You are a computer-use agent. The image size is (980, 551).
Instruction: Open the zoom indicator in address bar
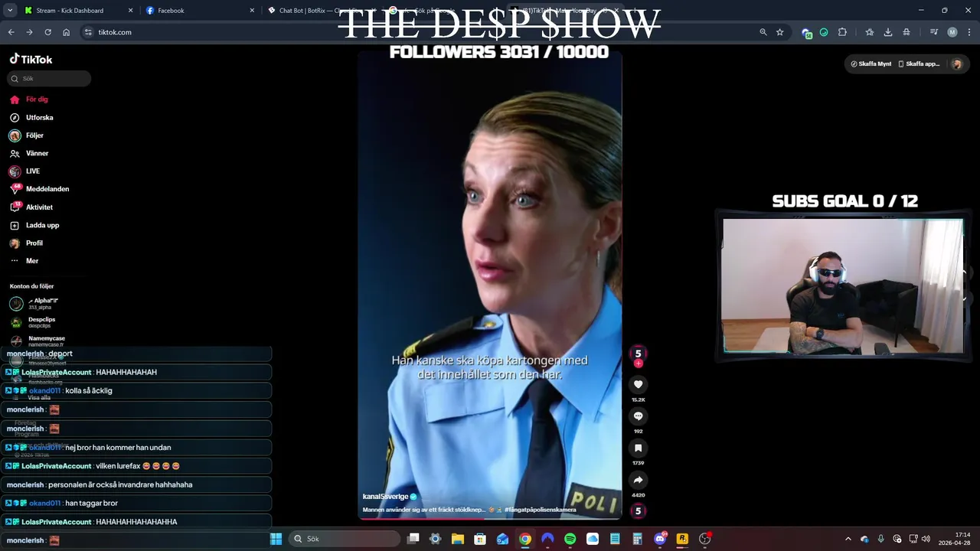tap(763, 32)
